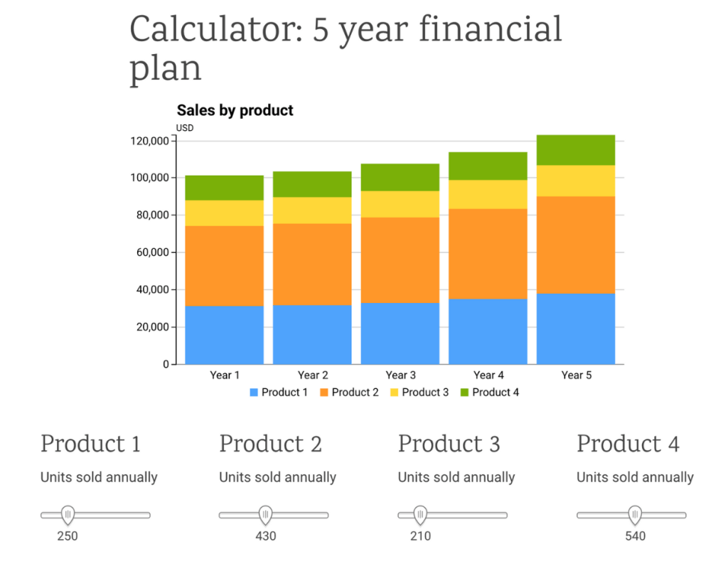
Task: Click the Product 4 green legend swatch
Action: [464, 393]
